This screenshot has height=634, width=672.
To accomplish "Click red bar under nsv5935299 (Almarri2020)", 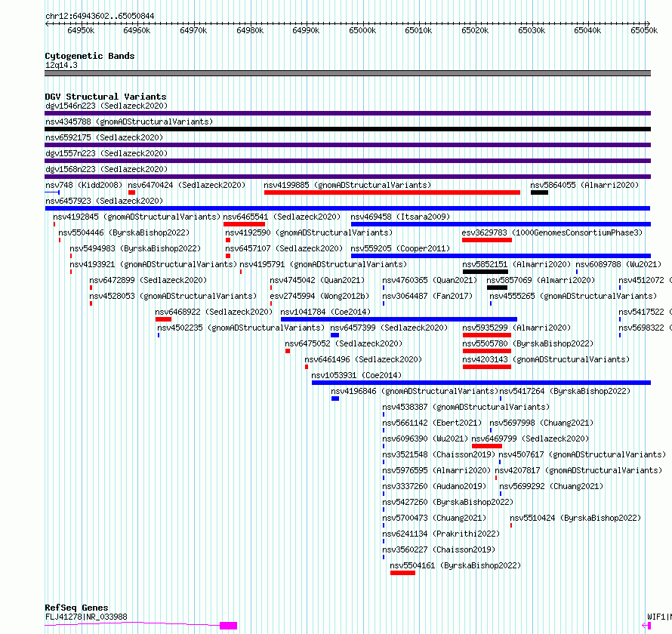I will pyautogui.click(x=487, y=335).
